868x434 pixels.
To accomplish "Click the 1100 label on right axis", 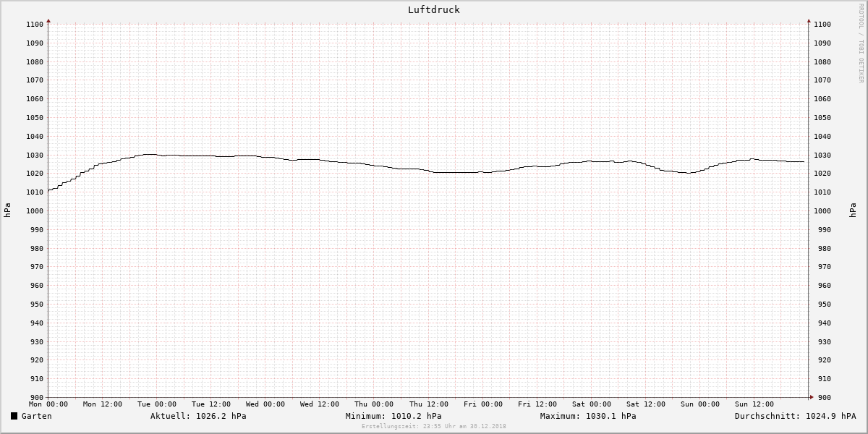I will pyautogui.click(x=822, y=25).
